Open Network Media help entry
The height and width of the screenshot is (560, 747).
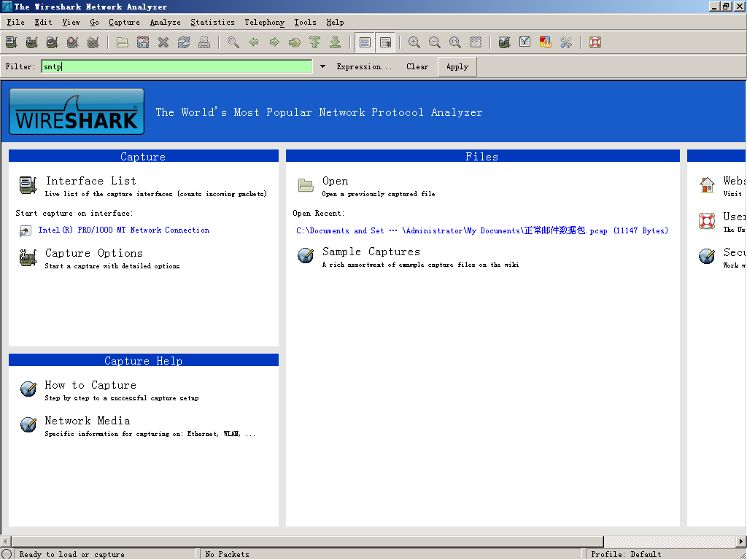(88, 421)
